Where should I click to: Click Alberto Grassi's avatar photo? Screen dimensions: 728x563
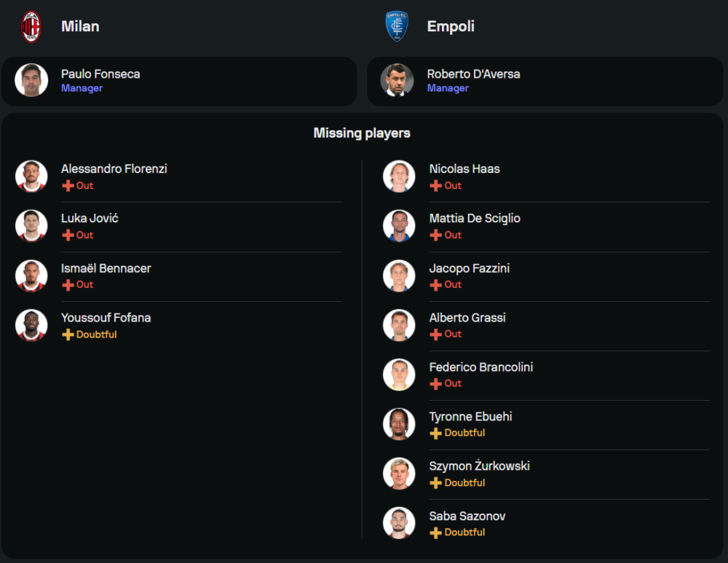tap(399, 325)
